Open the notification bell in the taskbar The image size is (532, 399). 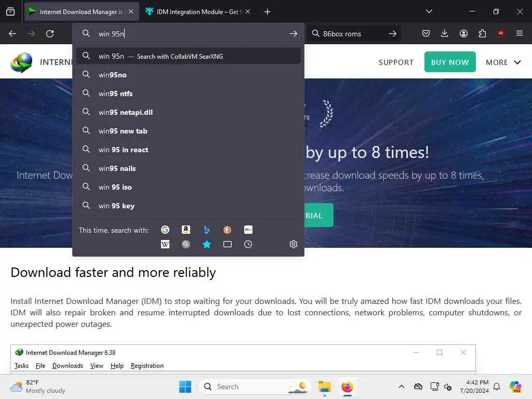pos(497,387)
